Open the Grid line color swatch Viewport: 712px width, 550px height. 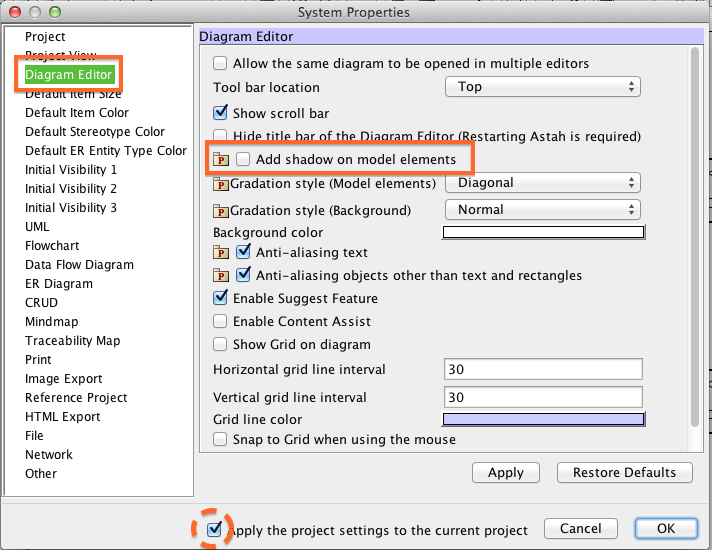(543, 419)
